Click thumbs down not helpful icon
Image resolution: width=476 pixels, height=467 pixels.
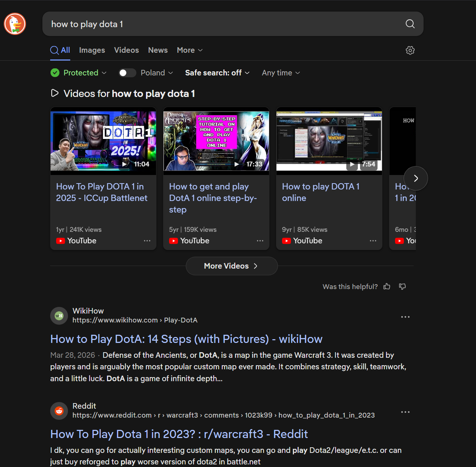pyautogui.click(x=402, y=286)
